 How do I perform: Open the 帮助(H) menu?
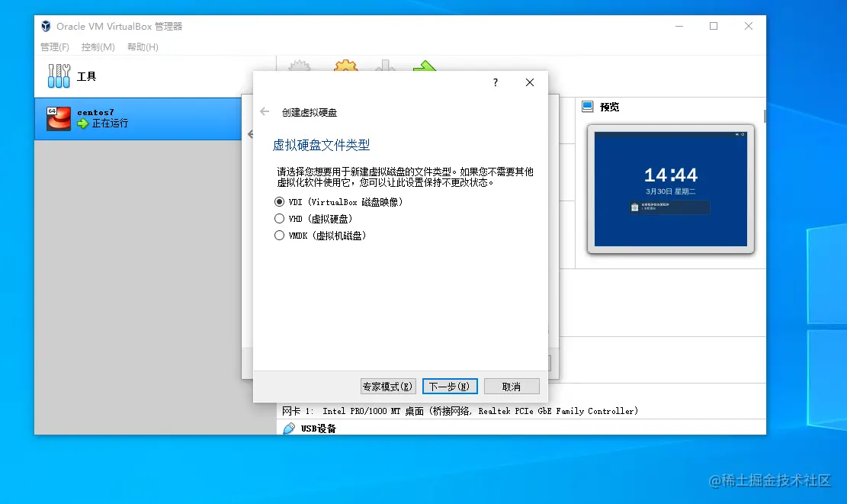pos(141,47)
